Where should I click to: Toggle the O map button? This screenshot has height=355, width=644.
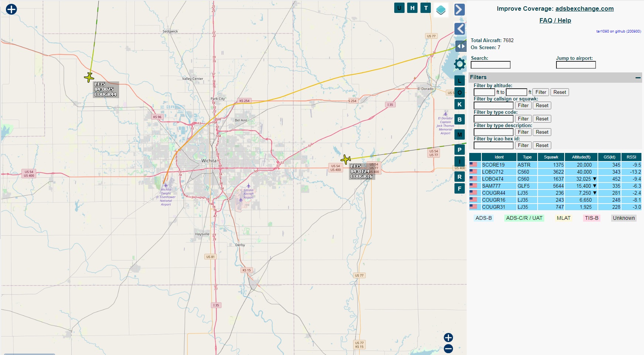pyautogui.click(x=460, y=93)
